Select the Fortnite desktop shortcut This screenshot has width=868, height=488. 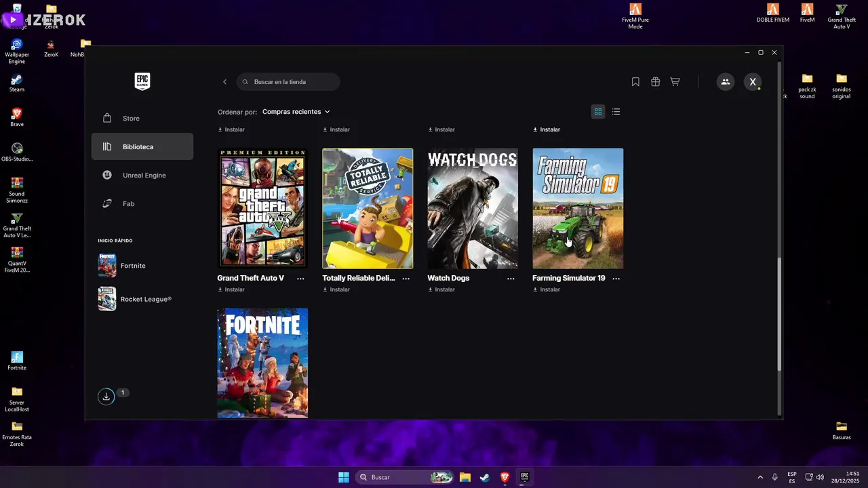(17, 361)
